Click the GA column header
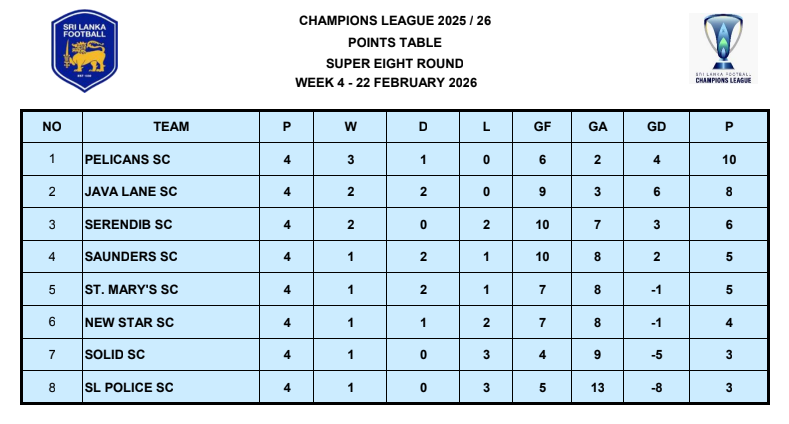The image size is (789, 424). pyautogui.click(x=596, y=127)
